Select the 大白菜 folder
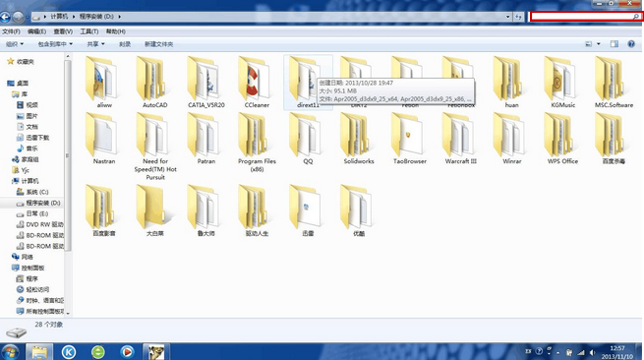 tap(154, 210)
